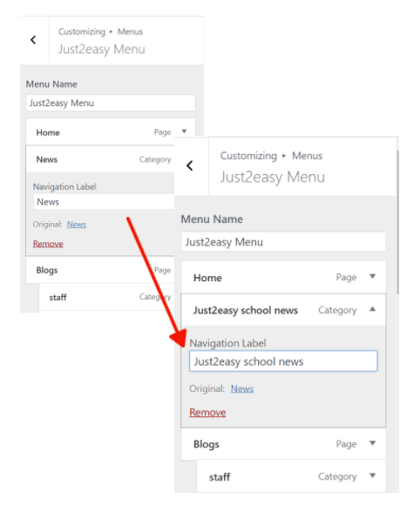Click the Menu Name field in the left panel
Screen dimensions: 420x506
111,103
